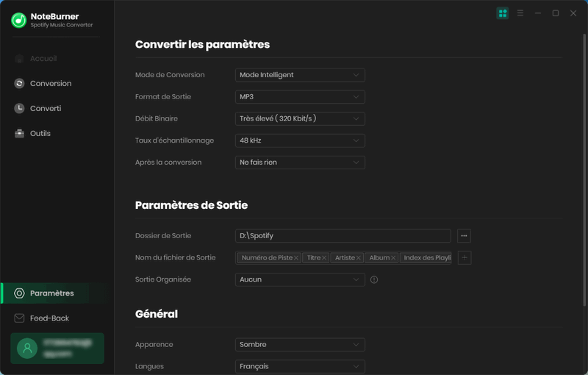Open the Mode de Conversion dropdown
This screenshot has width=588, height=375.
tap(300, 75)
